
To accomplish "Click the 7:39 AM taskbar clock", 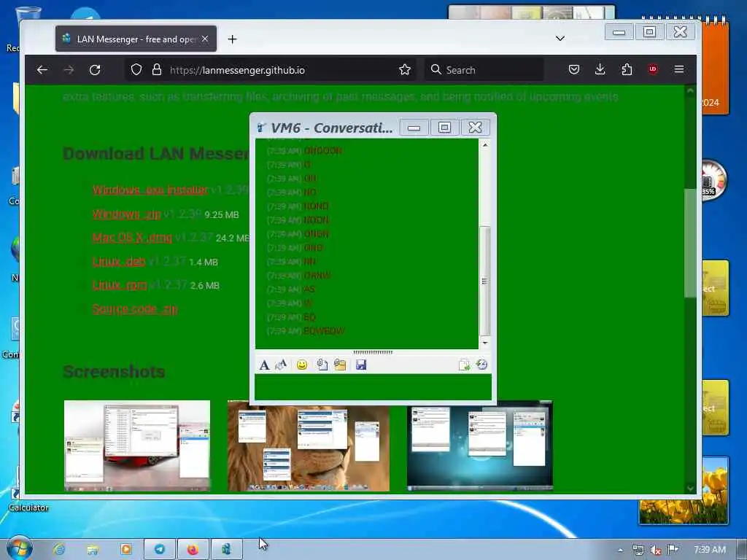I will (710, 550).
